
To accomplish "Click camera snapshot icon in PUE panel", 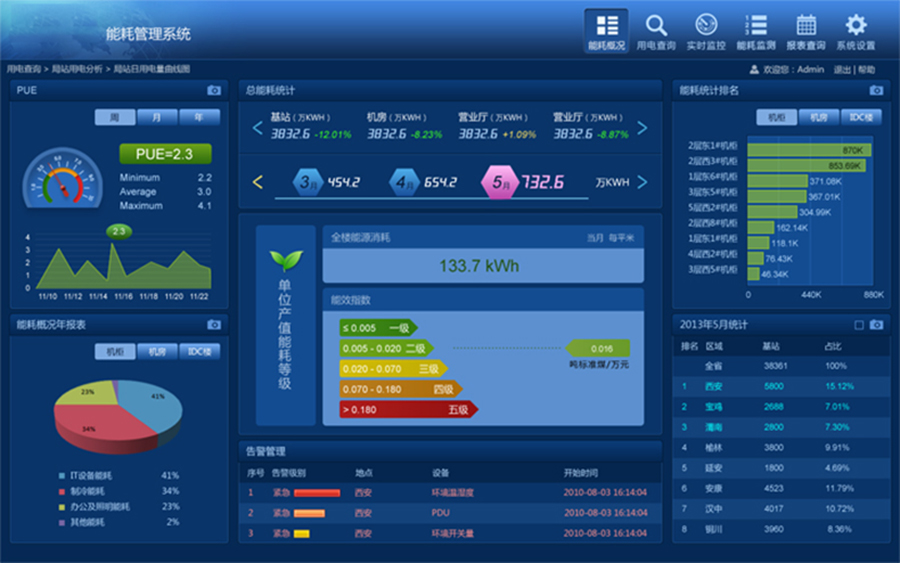I will [x=214, y=90].
